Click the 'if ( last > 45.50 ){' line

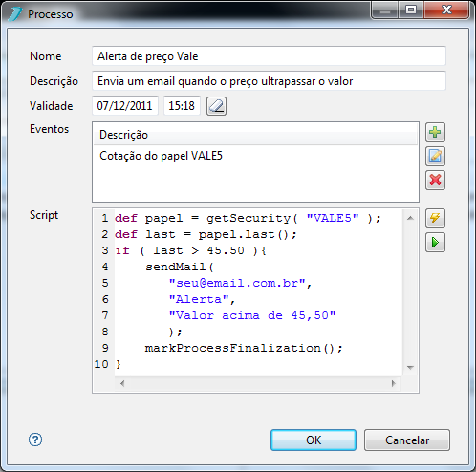coord(190,250)
